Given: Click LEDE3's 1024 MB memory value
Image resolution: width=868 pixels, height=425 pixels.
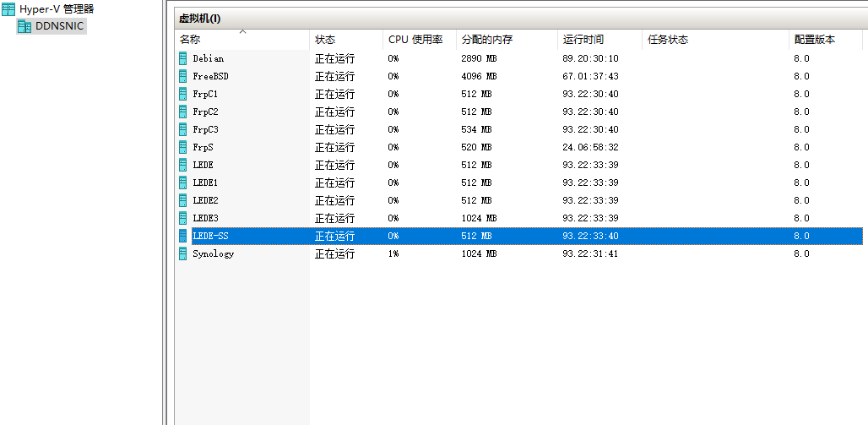Looking at the screenshot, I should pyautogui.click(x=479, y=218).
